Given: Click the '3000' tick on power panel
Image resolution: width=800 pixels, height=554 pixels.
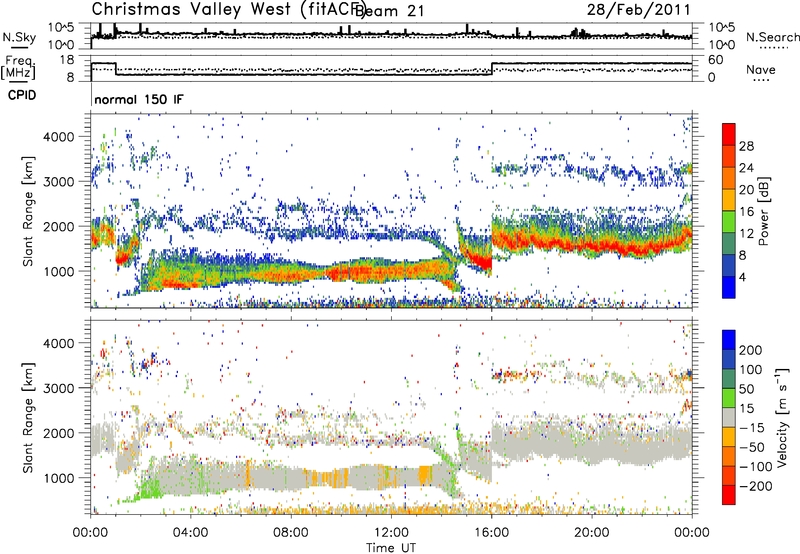Looking at the screenshot, I should coord(59,182).
